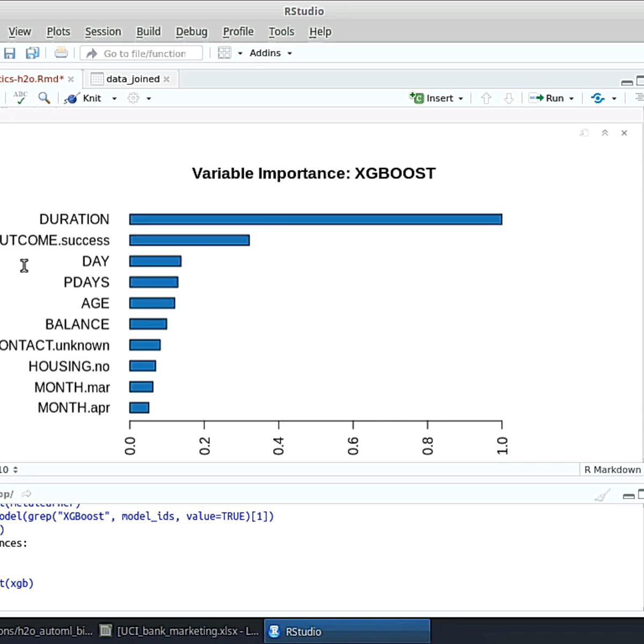
Task: Open the Print dialog via printer icon
Action: pyautogui.click(x=61, y=52)
